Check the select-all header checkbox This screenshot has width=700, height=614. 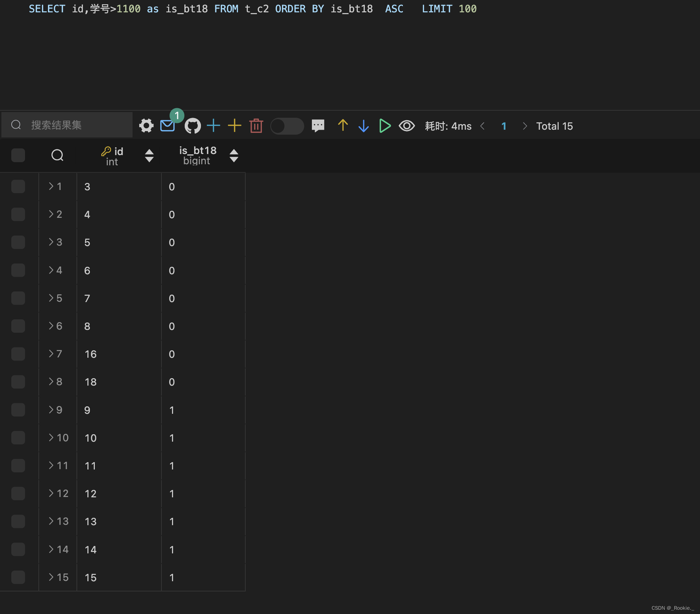click(x=18, y=155)
